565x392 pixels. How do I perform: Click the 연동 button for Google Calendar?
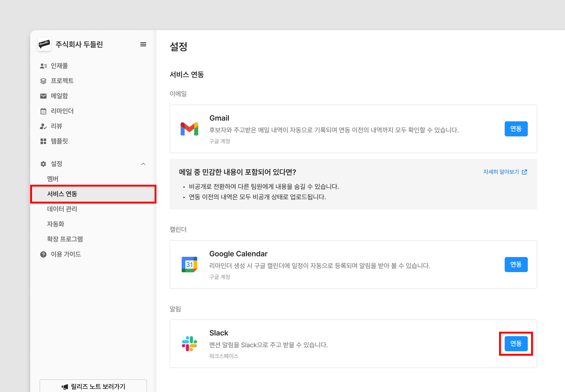pyautogui.click(x=516, y=265)
